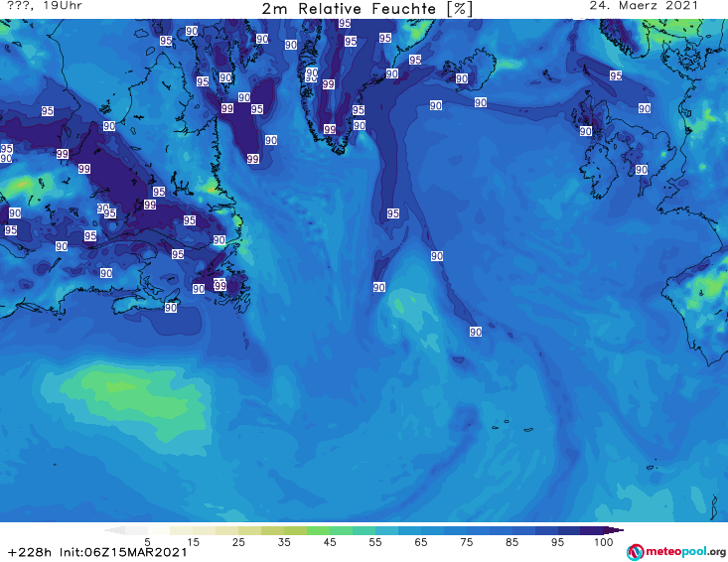Click the colorbar label "35"

point(284,542)
